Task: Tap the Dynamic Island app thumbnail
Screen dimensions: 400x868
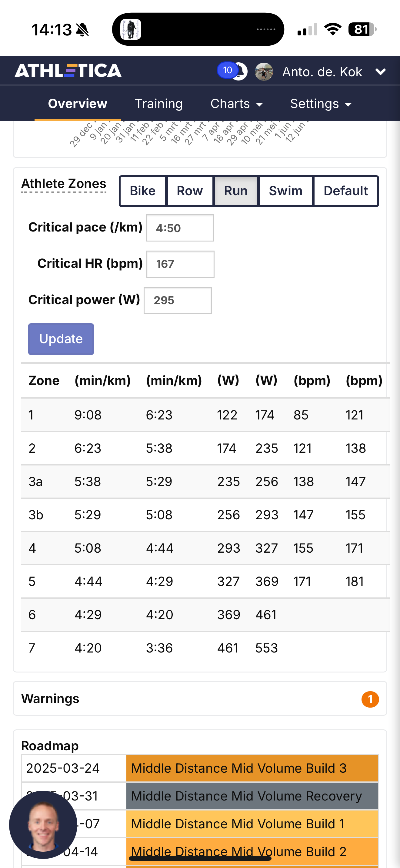Action: point(131,29)
